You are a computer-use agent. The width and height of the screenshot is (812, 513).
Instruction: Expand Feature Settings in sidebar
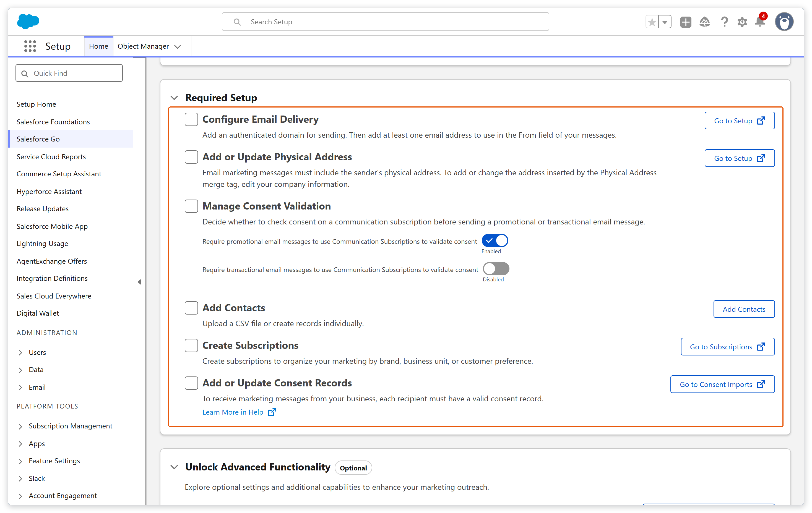point(20,461)
